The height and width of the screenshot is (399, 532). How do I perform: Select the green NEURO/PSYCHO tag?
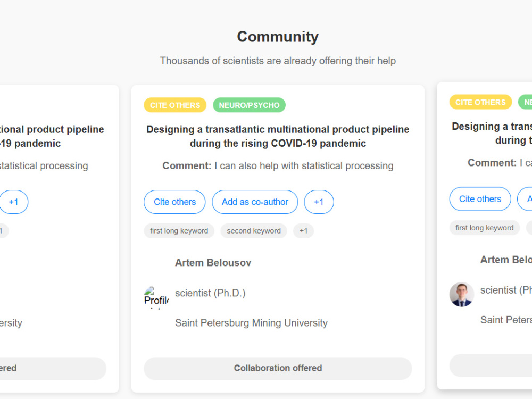tap(249, 105)
